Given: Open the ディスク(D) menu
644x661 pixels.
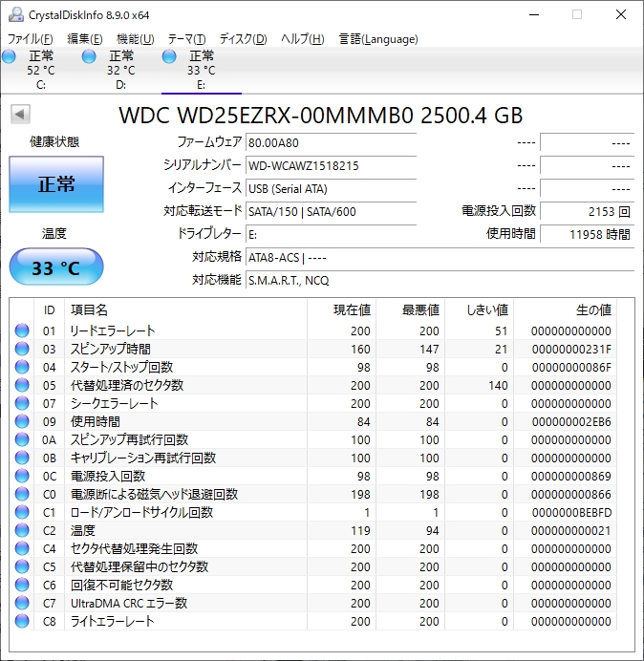Looking at the screenshot, I should click(x=244, y=39).
